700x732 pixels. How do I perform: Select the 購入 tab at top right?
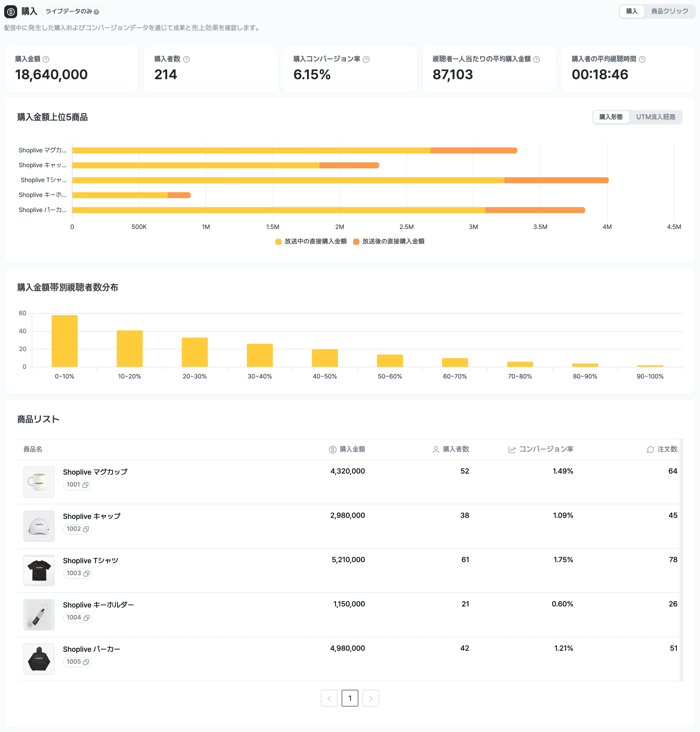632,11
